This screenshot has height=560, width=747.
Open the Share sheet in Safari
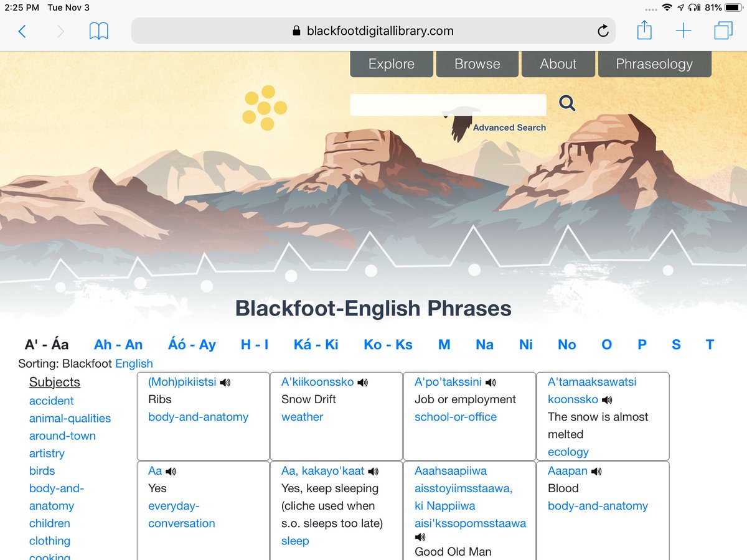[x=644, y=30]
